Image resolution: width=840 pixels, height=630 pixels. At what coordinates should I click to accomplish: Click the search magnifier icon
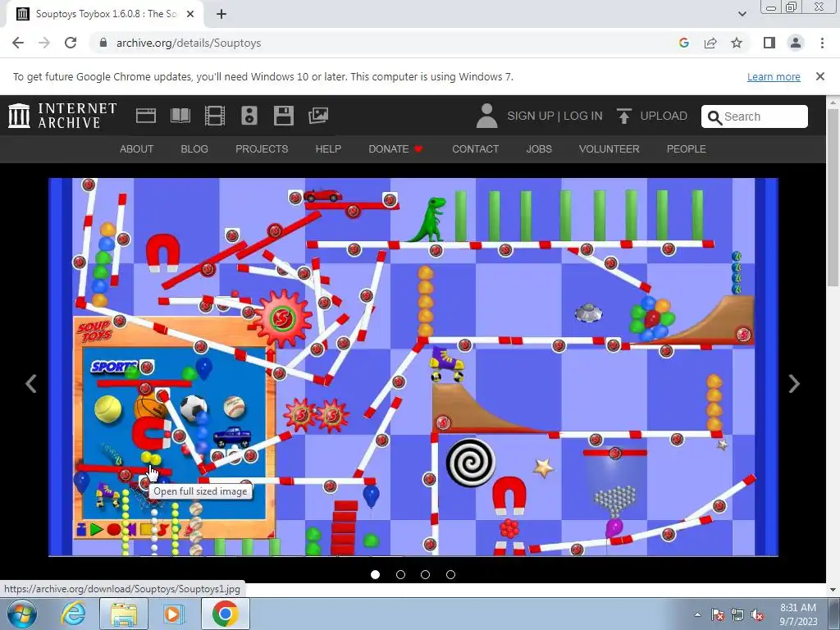point(714,116)
